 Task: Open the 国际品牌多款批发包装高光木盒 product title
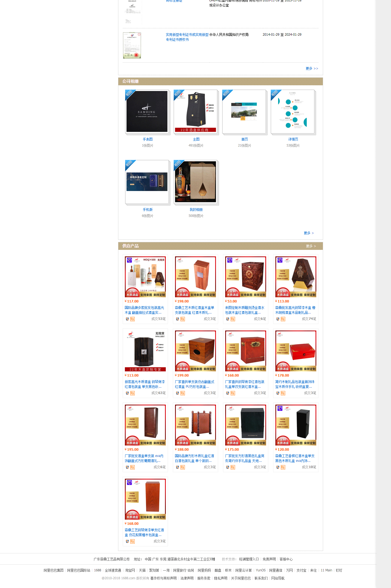pos(145,310)
